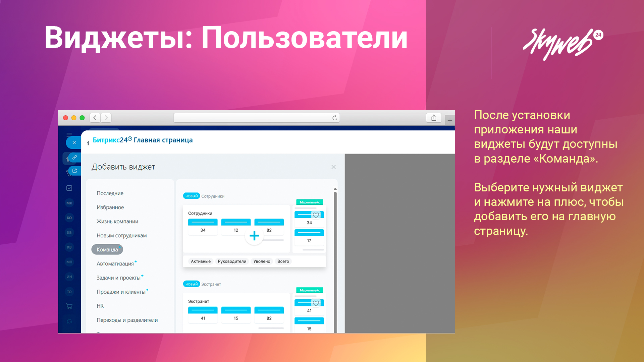
Task: Click the copy link icon in side panel
Action: (x=74, y=157)
